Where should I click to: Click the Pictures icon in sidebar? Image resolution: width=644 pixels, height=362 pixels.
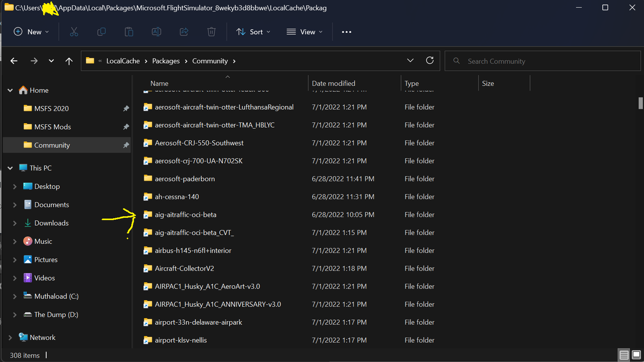pos(28,259)
